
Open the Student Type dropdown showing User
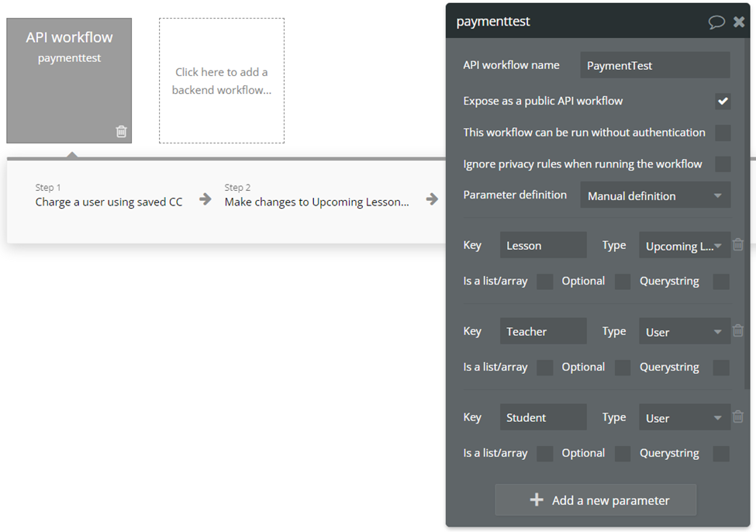(x=685, y=417)
